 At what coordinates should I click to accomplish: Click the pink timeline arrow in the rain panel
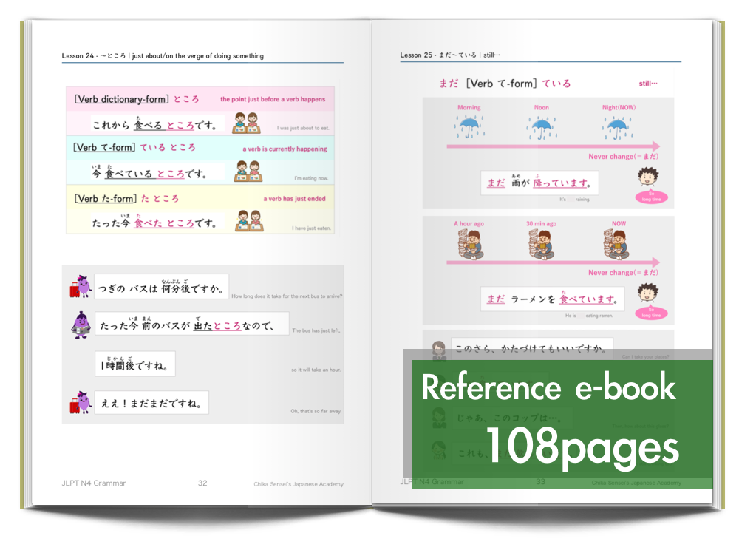(553, 146)
